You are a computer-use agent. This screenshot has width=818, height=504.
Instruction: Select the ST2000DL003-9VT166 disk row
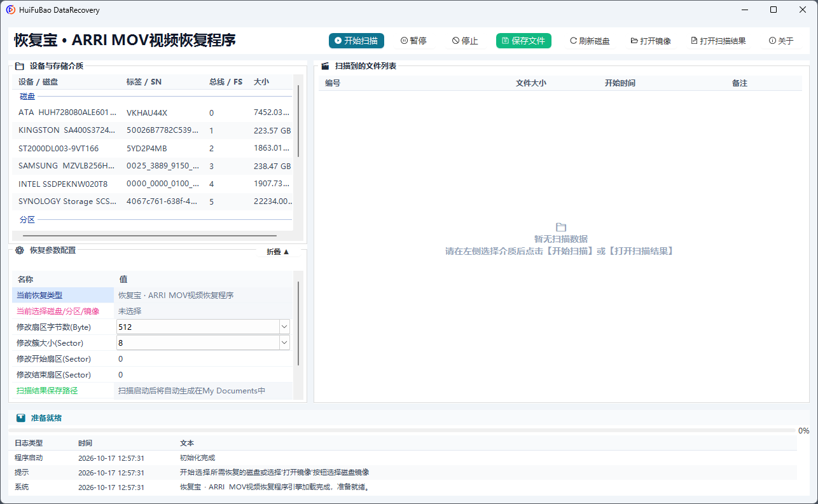153,148
